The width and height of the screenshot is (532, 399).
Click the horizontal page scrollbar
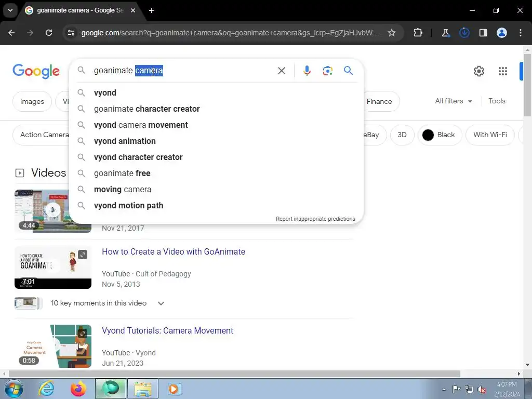click(x=234, y=374)
